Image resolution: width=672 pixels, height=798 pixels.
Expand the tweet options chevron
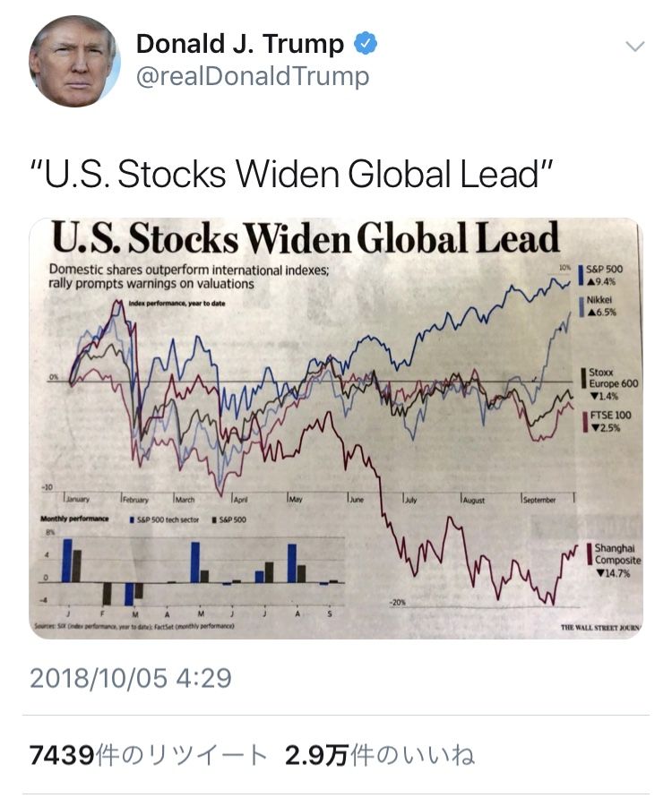point(634,47)
